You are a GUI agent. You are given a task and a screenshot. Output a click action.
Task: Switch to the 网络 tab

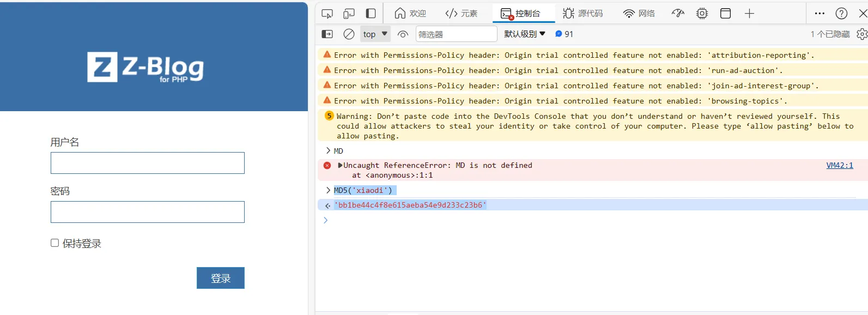[x=639, y=14]
